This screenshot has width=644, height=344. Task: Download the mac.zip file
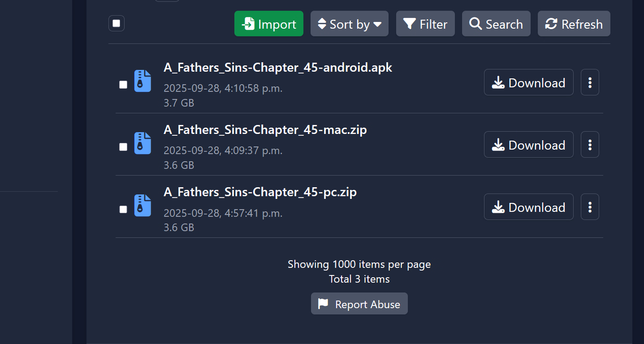[x=528, y=145]
